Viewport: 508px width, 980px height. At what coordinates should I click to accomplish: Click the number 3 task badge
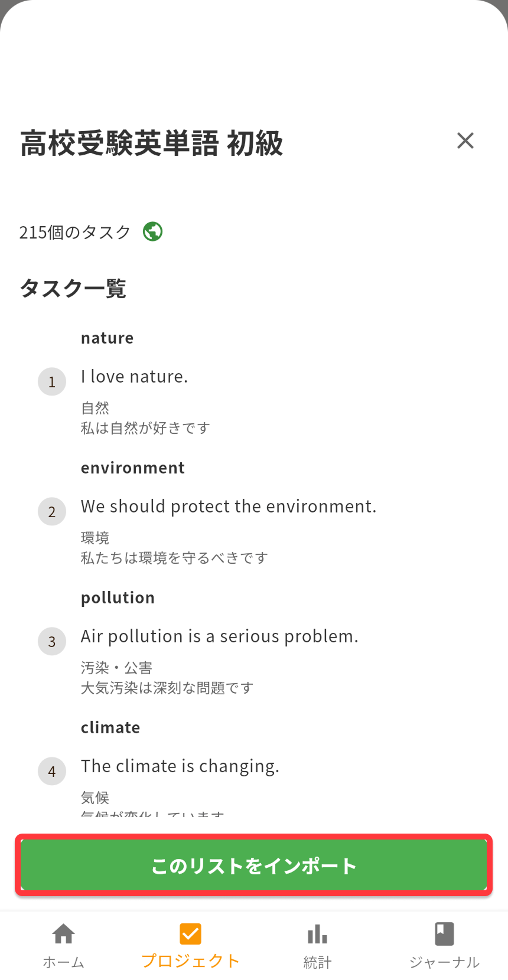point(52,641)
